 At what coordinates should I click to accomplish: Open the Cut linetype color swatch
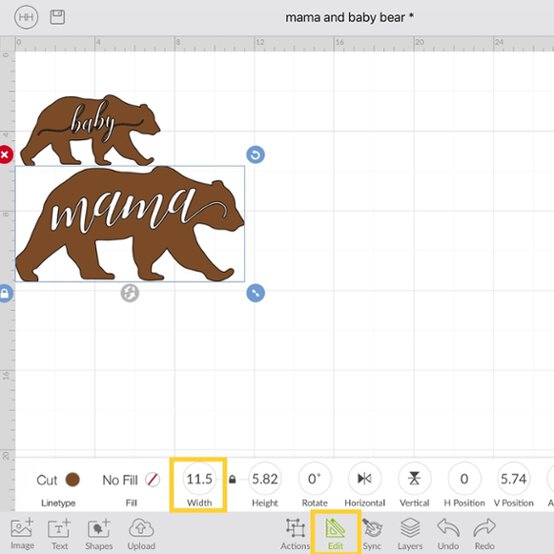tap(73, 479)
